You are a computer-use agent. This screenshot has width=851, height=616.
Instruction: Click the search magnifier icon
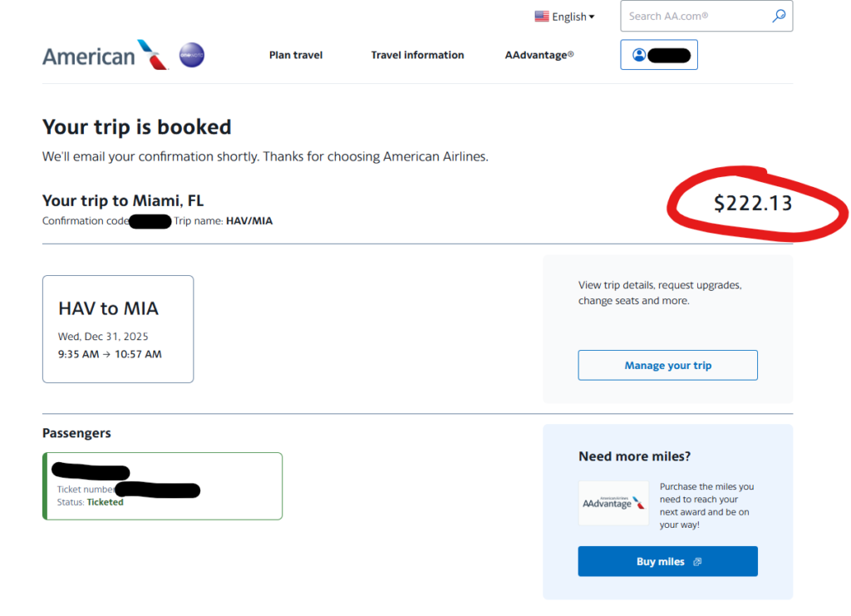point(779,16)
